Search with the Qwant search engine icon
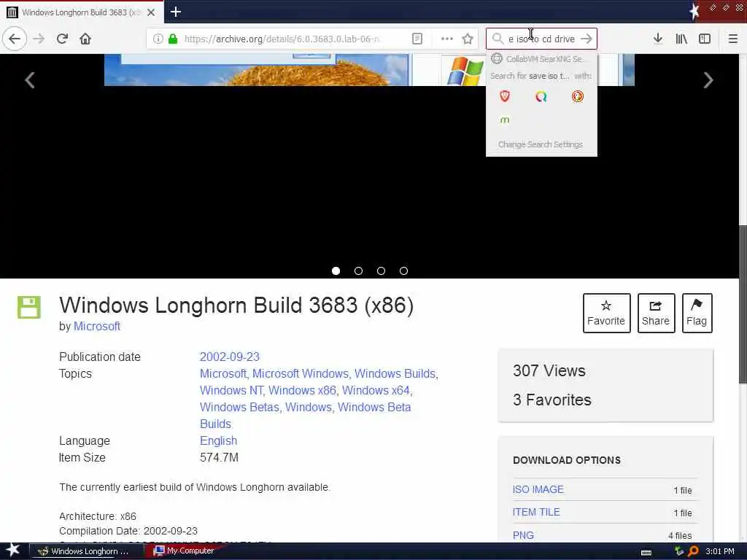This screenshot has height=560, width=747. (x=541, y=97)
